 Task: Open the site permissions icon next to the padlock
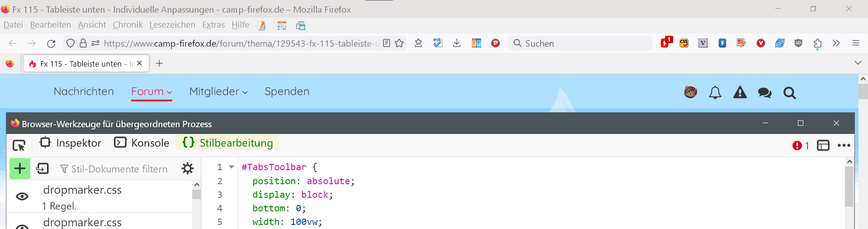tap(95, 43)
